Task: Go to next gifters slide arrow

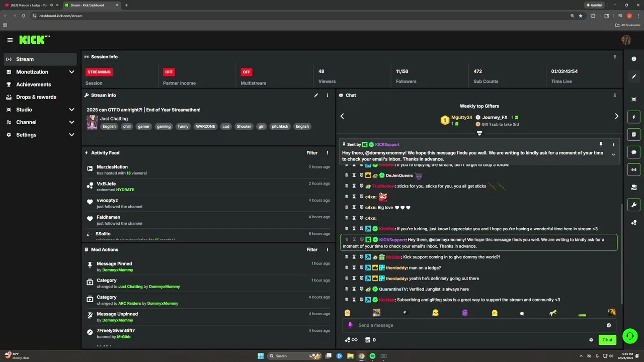Action: (616, 116)
